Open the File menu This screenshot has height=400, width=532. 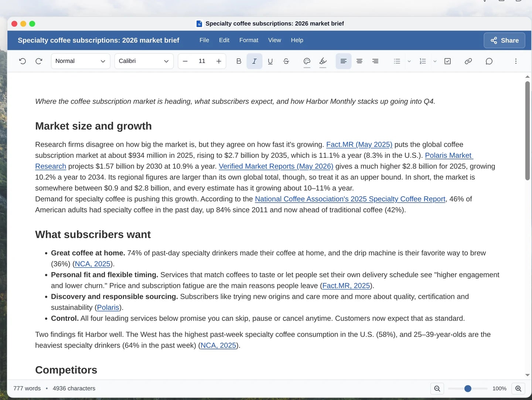[x=204, y=40]
